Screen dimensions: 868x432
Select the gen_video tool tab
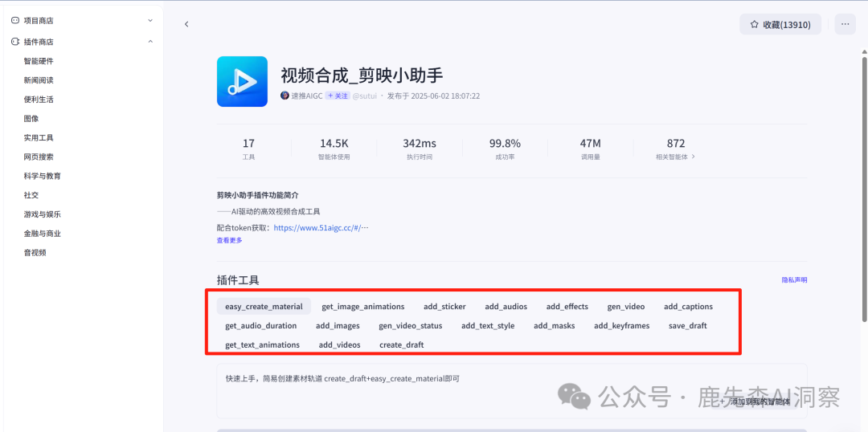tap(626, 307)
